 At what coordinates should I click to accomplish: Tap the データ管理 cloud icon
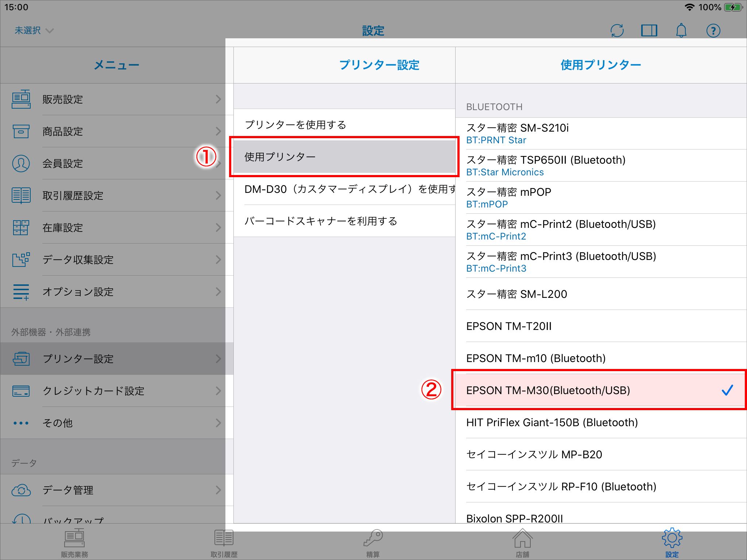pyautogui.click(x=21, y=490)
